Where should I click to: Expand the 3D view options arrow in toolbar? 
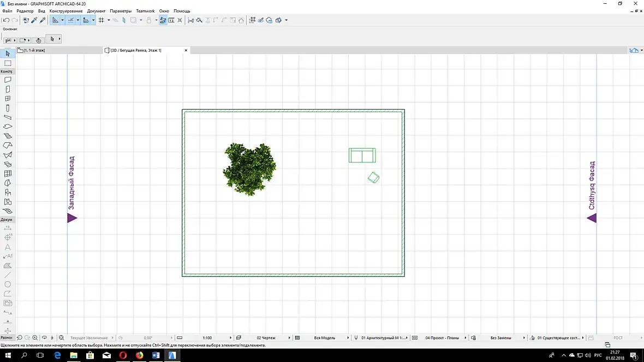coord(287,20)
